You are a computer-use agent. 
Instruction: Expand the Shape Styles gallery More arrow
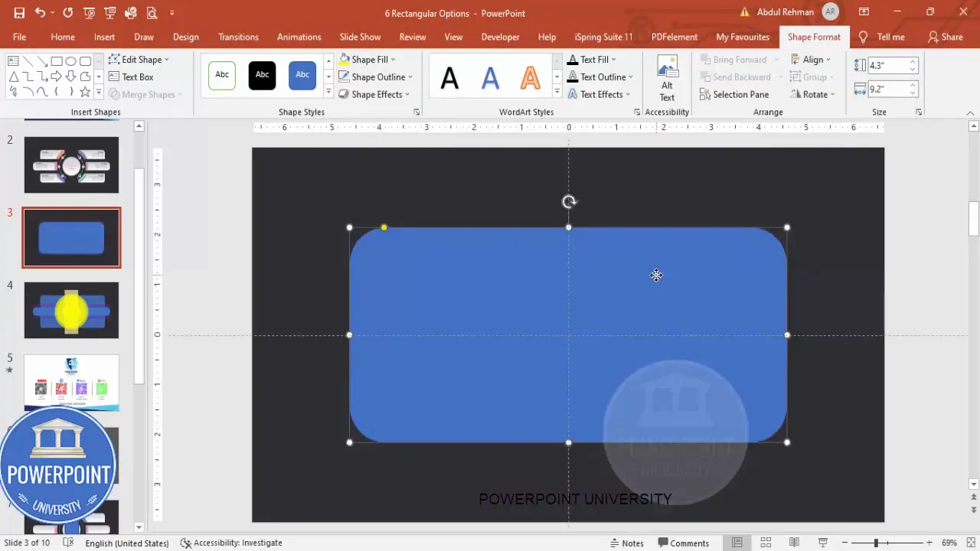pos(328,92)
